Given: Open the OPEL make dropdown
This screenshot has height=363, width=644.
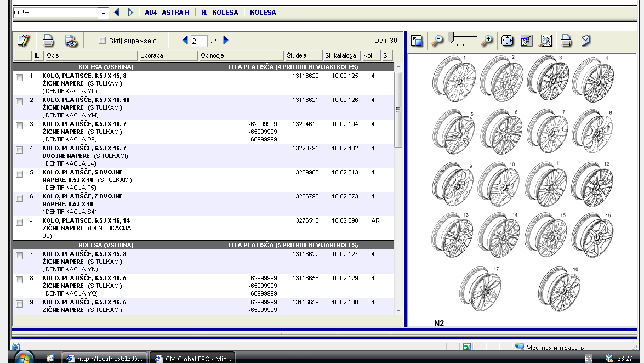Looking at the screenshot, I should (104, 13).
